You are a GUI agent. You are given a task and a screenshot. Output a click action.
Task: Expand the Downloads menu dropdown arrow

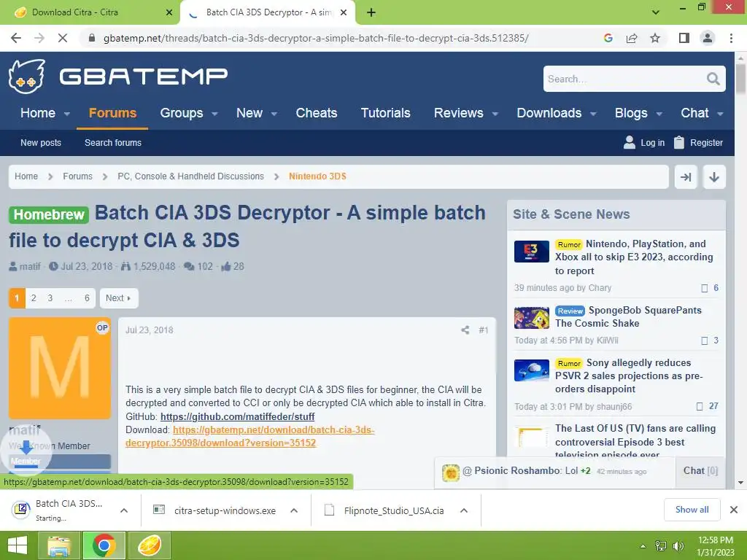593,114
